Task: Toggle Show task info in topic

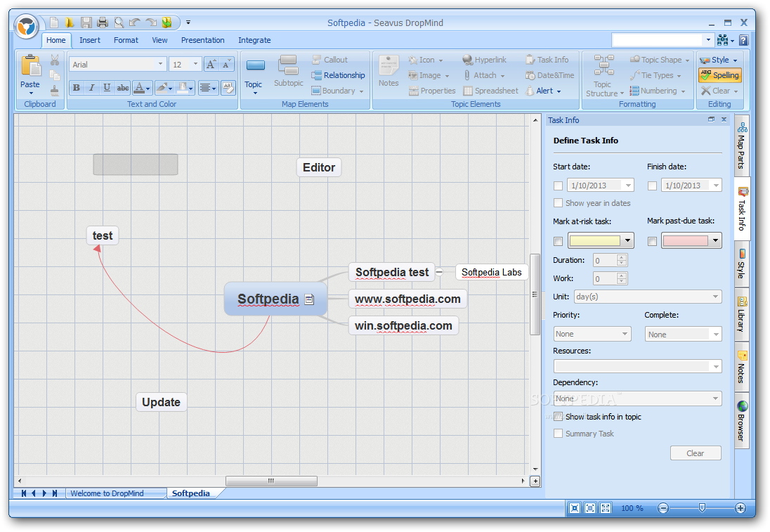Action: [558, 417]
